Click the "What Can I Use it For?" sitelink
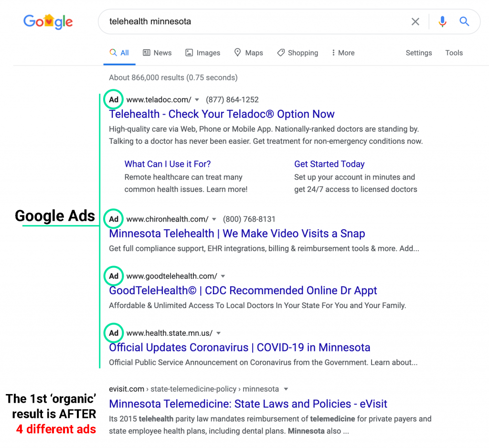The image size is (489, 448). (168, 164)
